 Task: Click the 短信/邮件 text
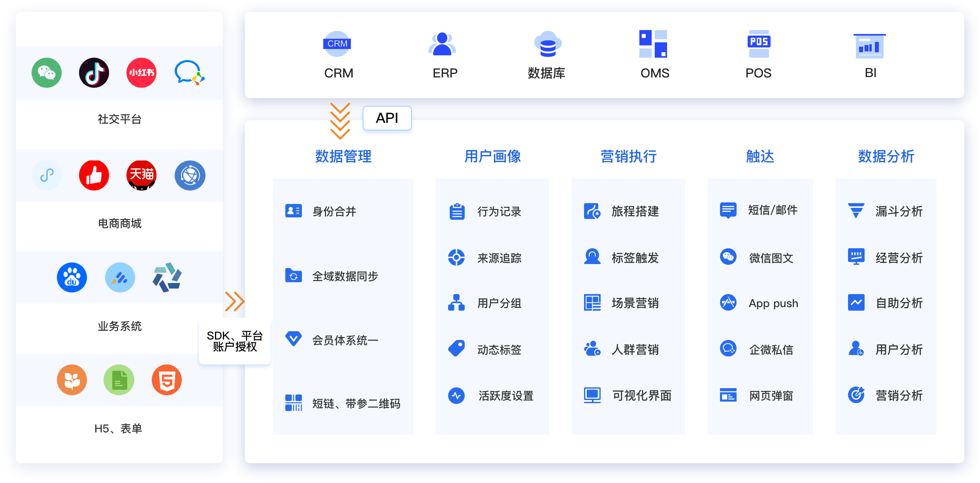(773, 210)
